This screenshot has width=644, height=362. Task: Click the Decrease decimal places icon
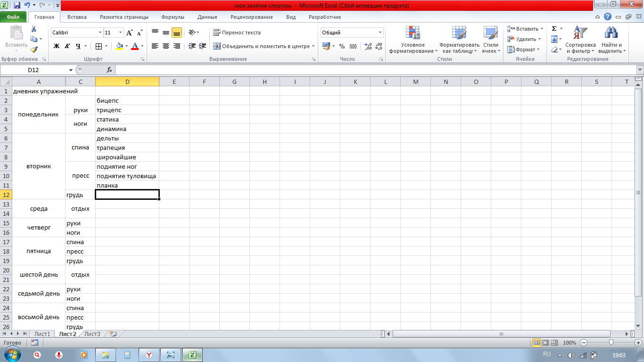pyautogui.click(x=379, y=46)
